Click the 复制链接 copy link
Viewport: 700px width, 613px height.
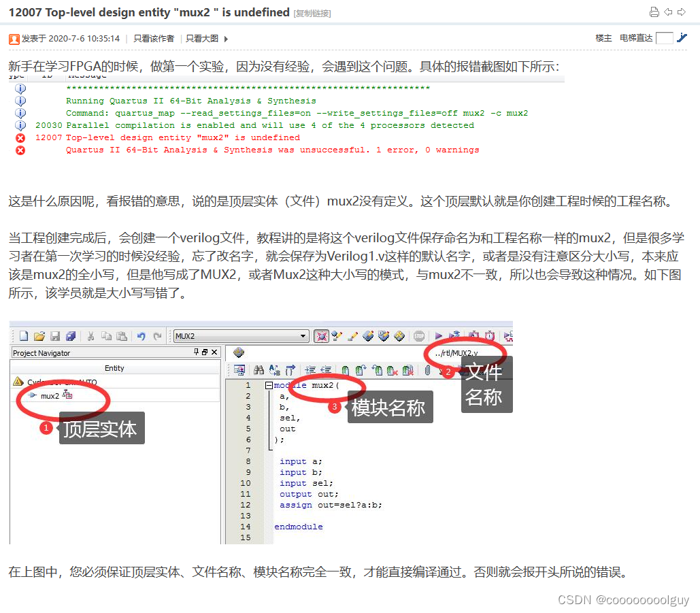312,12
